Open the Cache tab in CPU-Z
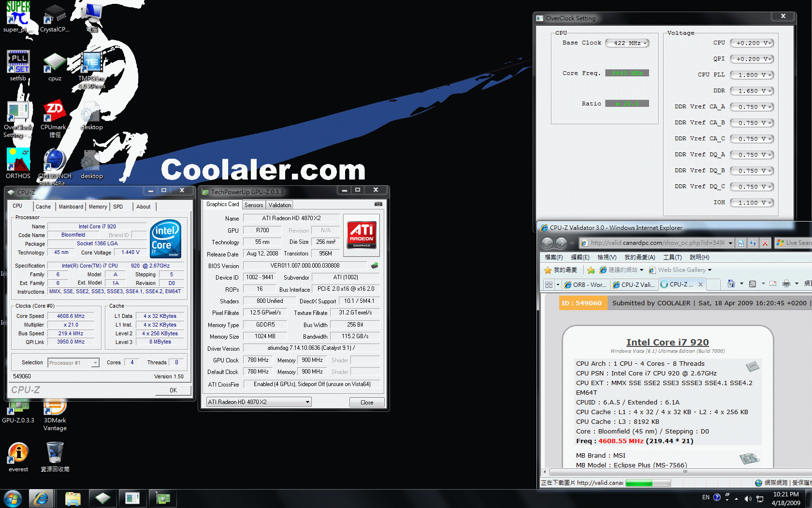 tap(43, 207)
